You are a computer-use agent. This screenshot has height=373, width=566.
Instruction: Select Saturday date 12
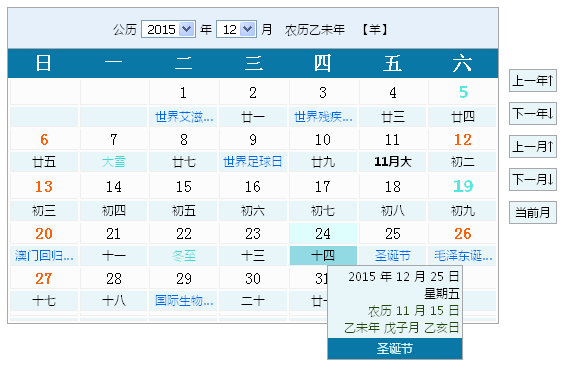[x=463, y=140]
